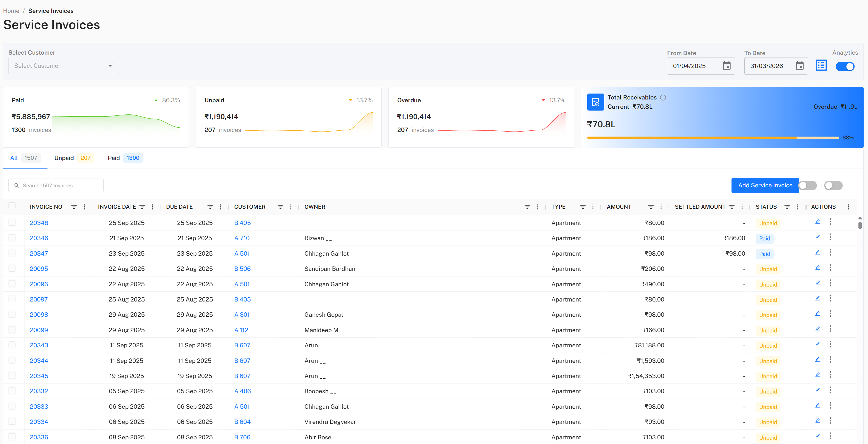
Task: Click the list view icon beside Analytics toggle
Action: point(821,66)
